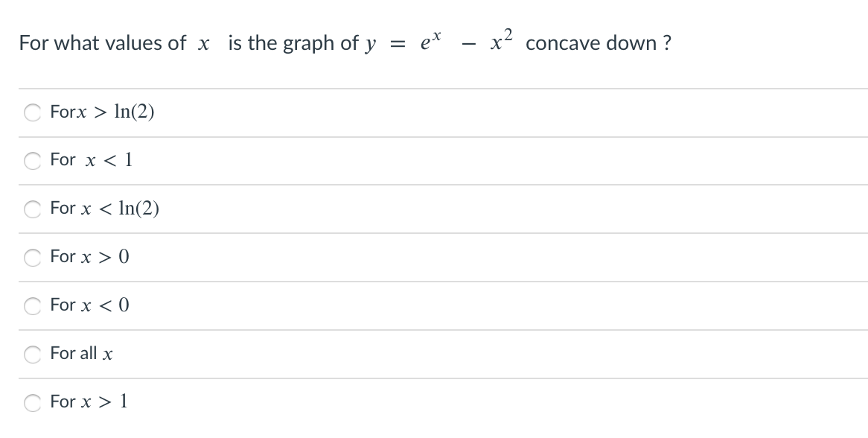Click the answer label For x > 1

pyautogui.click(x=88, y=402)
